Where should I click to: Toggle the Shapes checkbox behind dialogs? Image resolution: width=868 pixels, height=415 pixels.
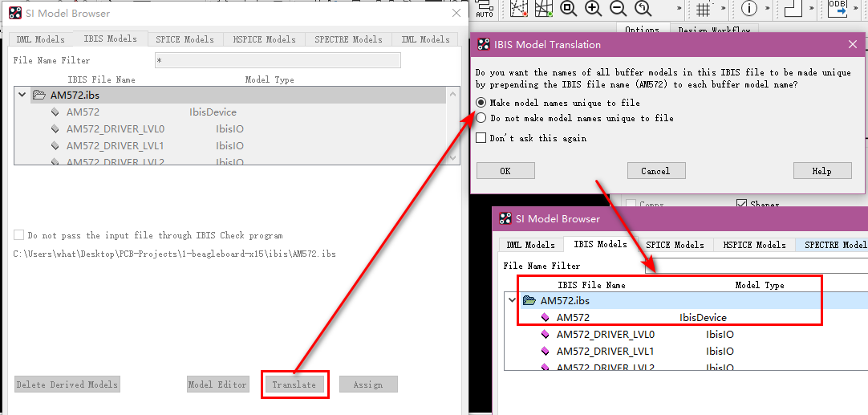[742, 205]
